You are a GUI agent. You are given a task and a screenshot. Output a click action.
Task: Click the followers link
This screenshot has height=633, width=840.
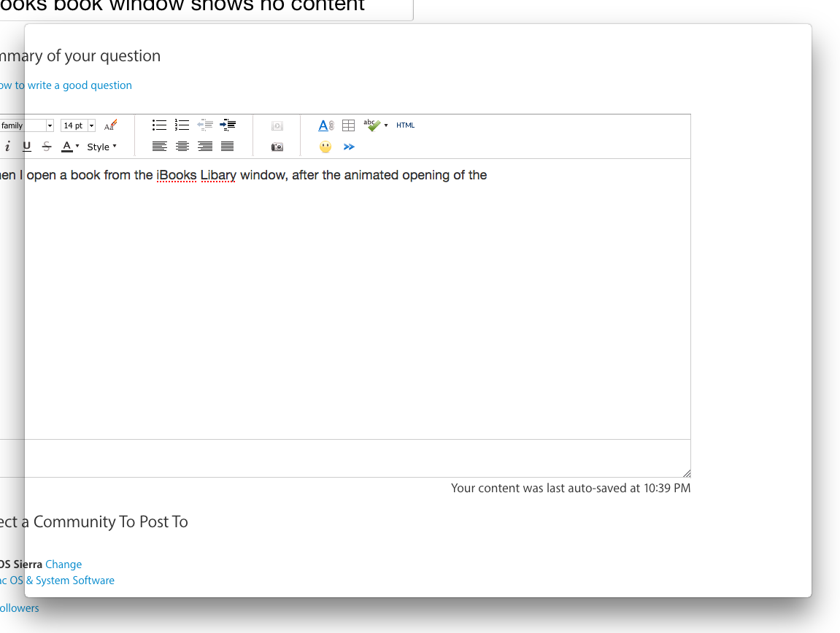(19, 607)
